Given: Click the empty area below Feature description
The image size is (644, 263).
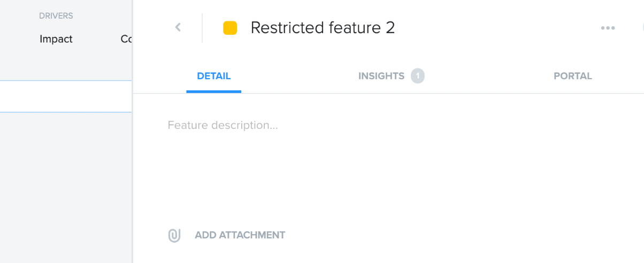Looking at the screenshot, I should [374, 176].
